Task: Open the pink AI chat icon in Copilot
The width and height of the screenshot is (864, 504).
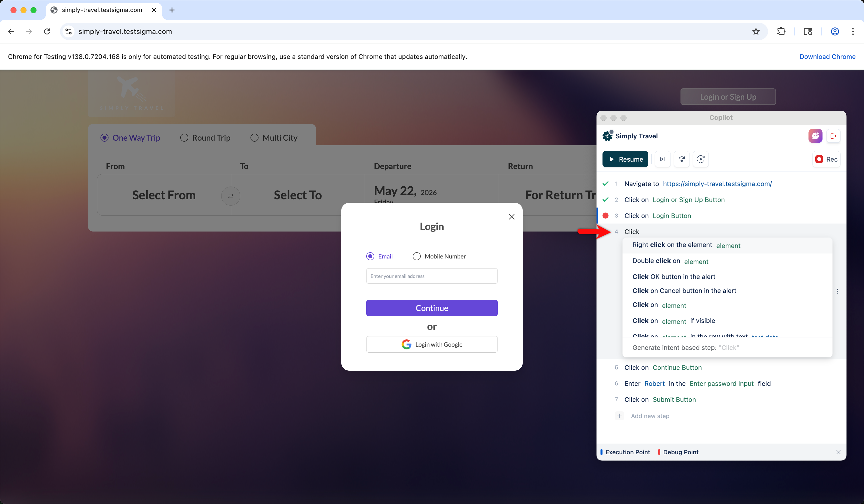Action: (x=815, y=136)
